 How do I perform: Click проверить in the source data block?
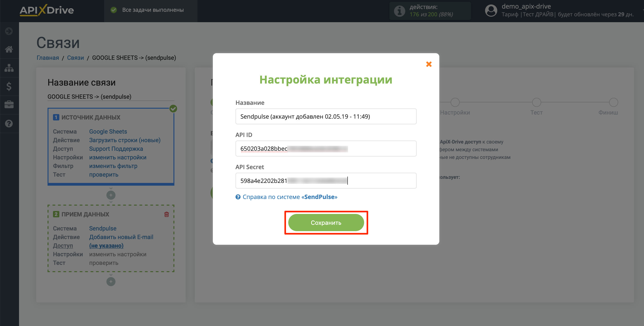coord(104,175)
